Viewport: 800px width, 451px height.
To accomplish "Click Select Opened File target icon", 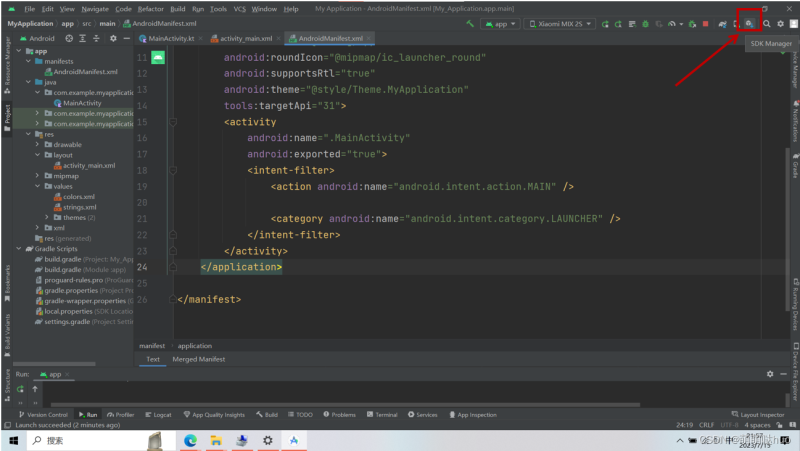I will point(69,38).
